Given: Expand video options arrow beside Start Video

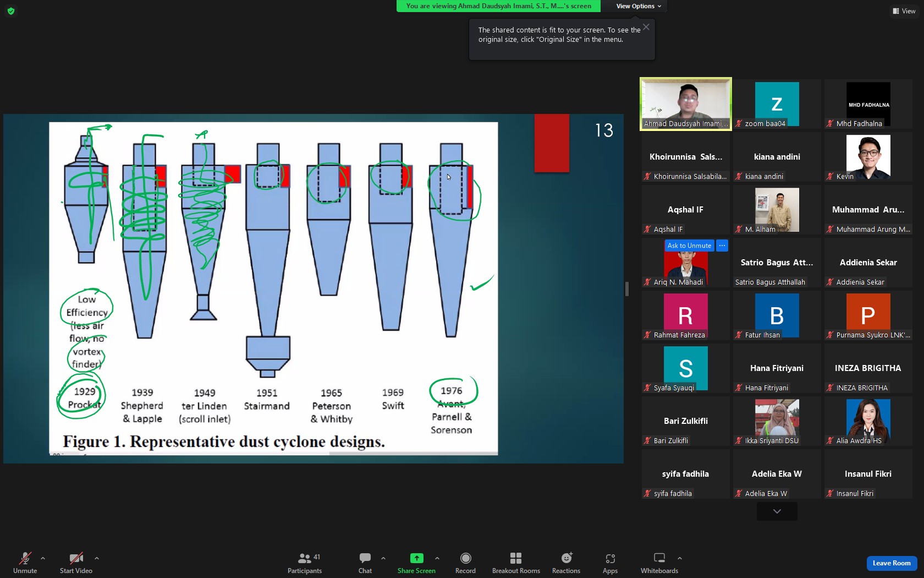Looking at the screenshot, I should (x=97, y=558).
